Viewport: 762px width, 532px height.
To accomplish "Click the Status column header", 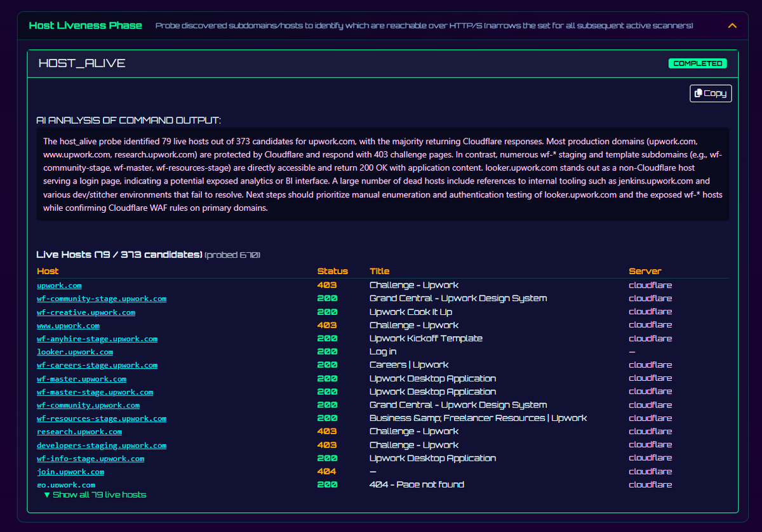I will pyautogui.click(x=333, y=271).
